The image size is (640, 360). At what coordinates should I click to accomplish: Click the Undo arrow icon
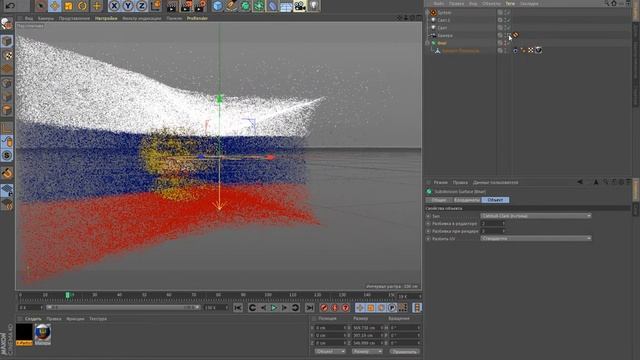tap(11, 5)
